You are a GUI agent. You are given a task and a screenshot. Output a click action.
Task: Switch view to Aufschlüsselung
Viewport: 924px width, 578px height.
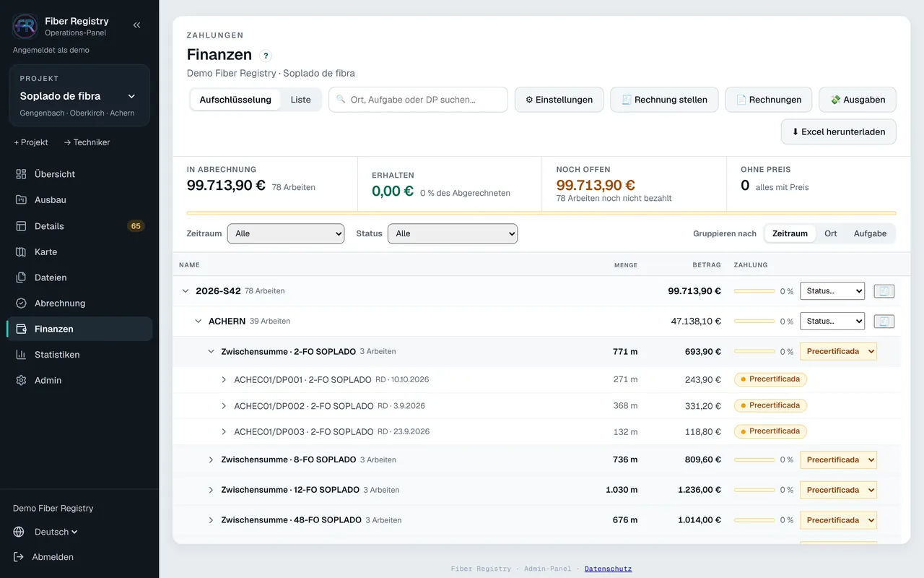click(x=235, y=100)
